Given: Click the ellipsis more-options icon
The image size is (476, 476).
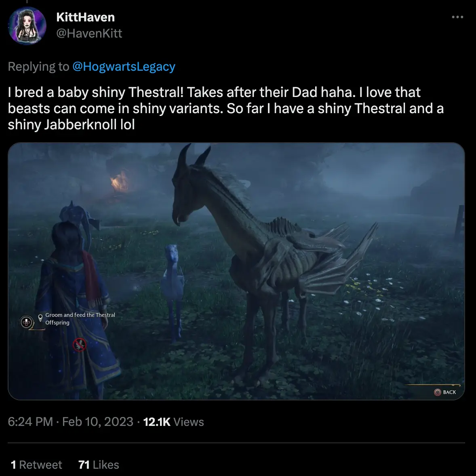Looking at the screenshot, I should pyautogui.click(x=457, y=17).
